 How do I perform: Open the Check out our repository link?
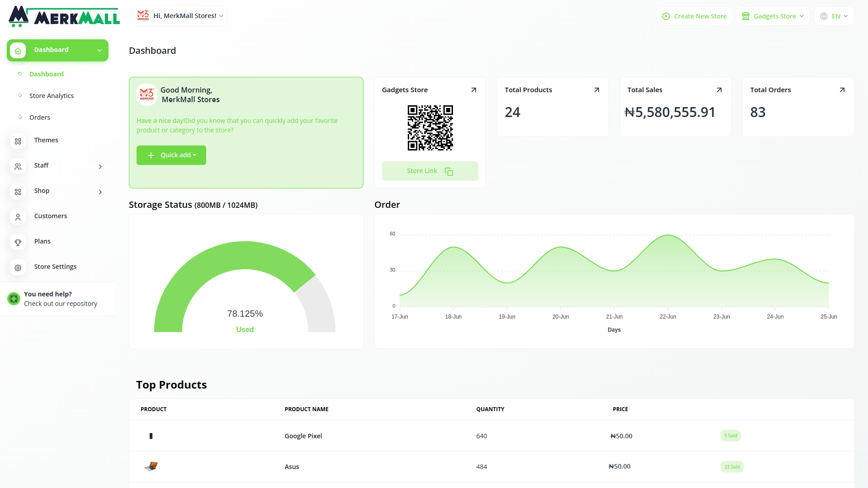pyautogui.click(x=60, y=304)
